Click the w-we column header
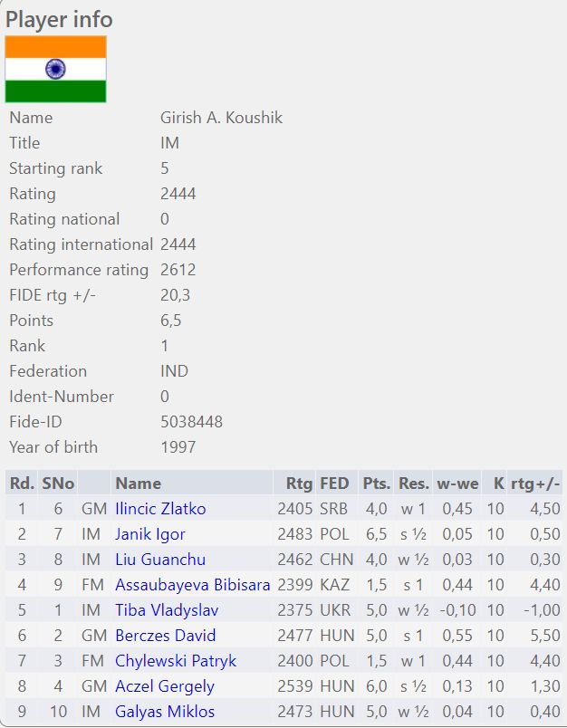Viewport: 567px width, 728px height. (456, 484)
